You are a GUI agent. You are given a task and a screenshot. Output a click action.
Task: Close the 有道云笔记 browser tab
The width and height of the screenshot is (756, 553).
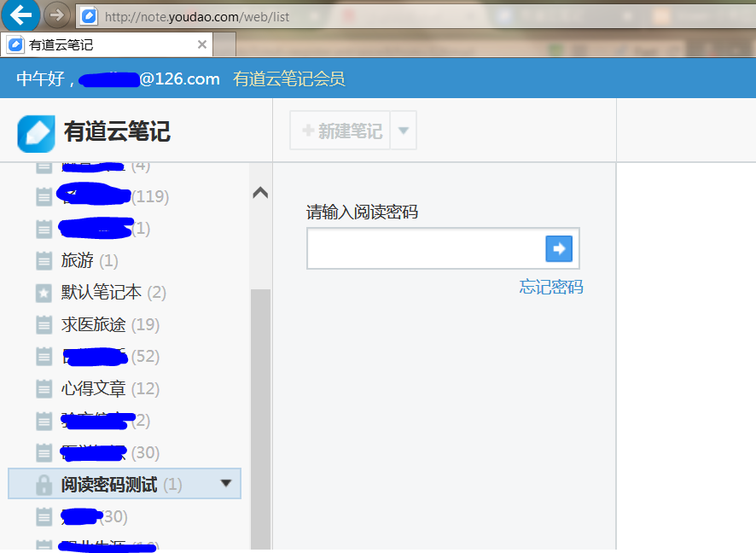[x=202, y=44]
